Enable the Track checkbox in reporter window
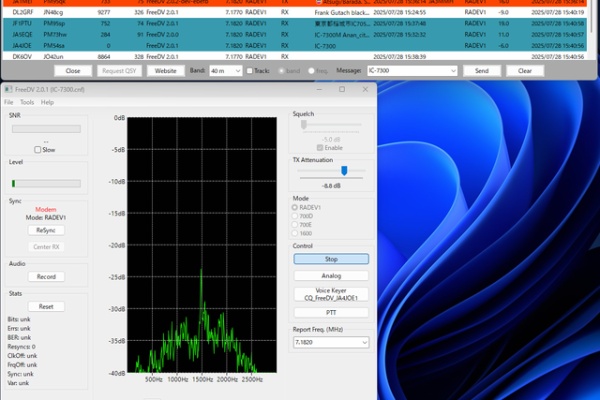This screenshot has width=600, height=400. pyautogui.click(x=249, y=71)
